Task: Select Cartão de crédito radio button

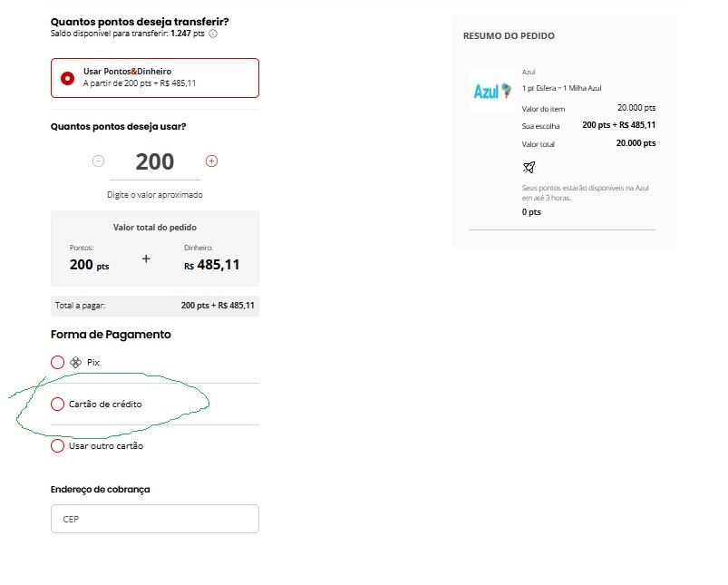Action: [58, 404]
